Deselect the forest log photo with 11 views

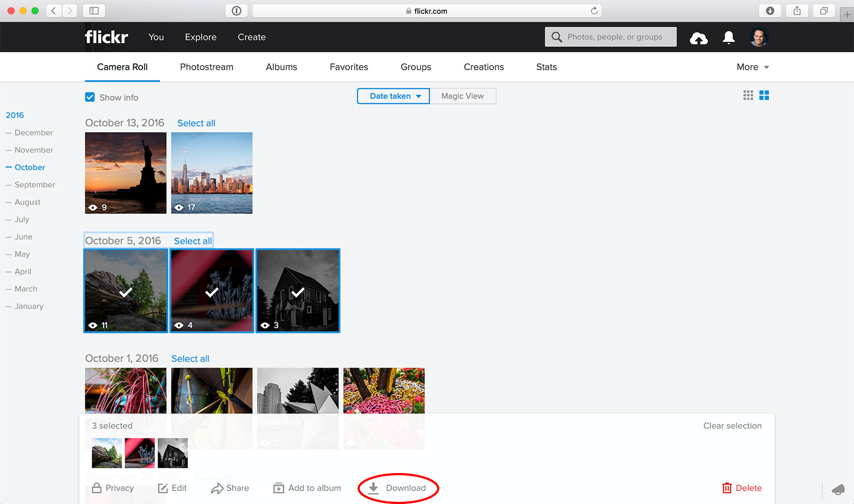pyautogui.click(x=125, y=291)
